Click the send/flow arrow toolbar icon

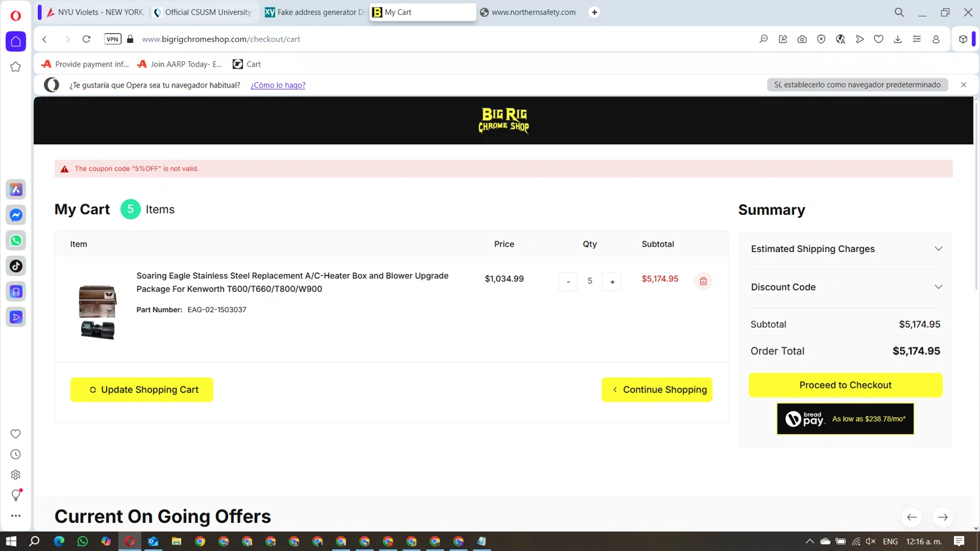click(860, 39)
